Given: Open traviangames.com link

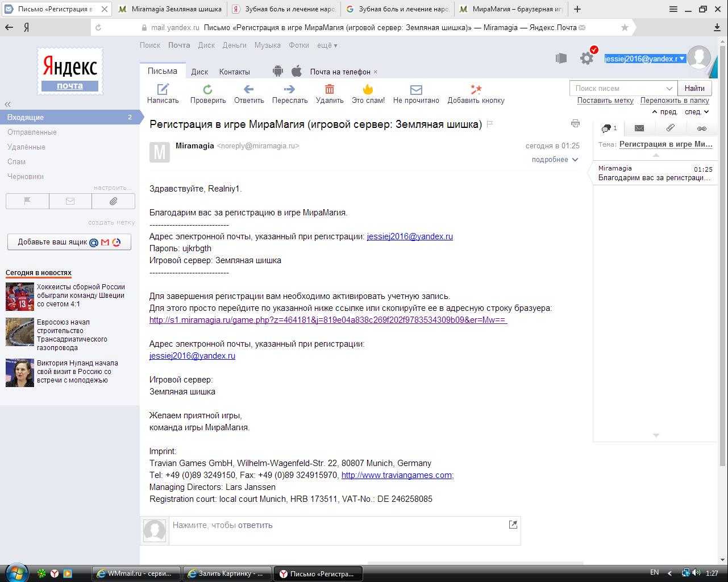Looking at the screenshot, I should (x=397, y=475).
